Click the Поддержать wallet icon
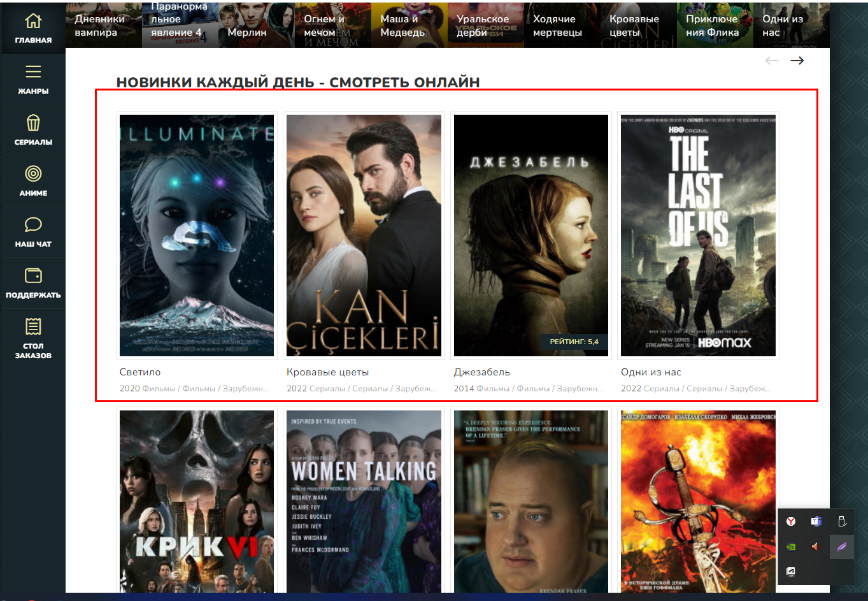868x601 pixels. pos(33,276)
